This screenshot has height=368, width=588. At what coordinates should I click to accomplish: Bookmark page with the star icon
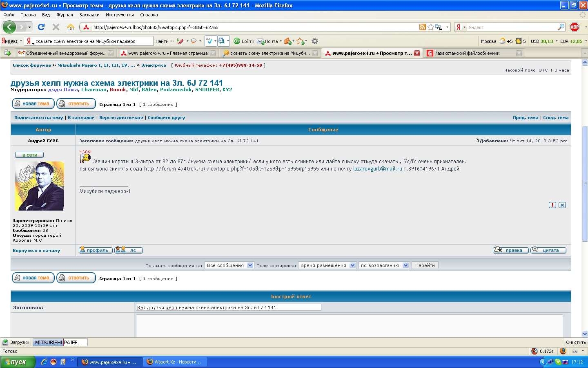coord(430,27)
